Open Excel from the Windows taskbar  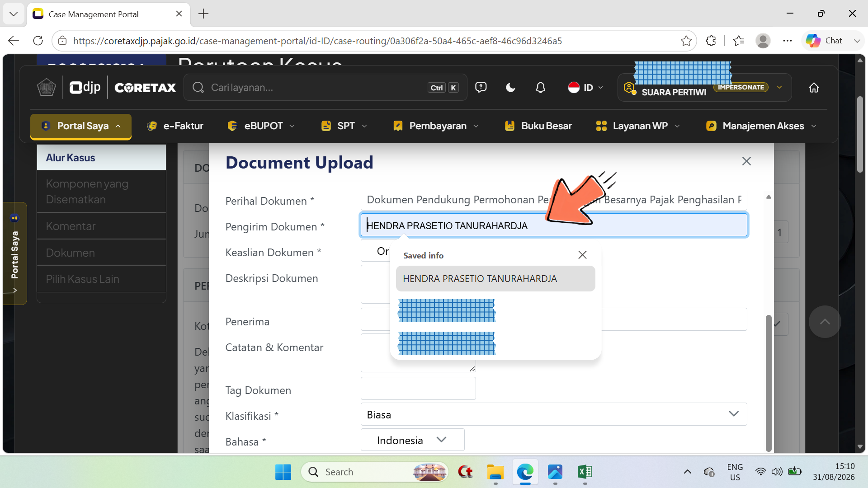point(585,472)
